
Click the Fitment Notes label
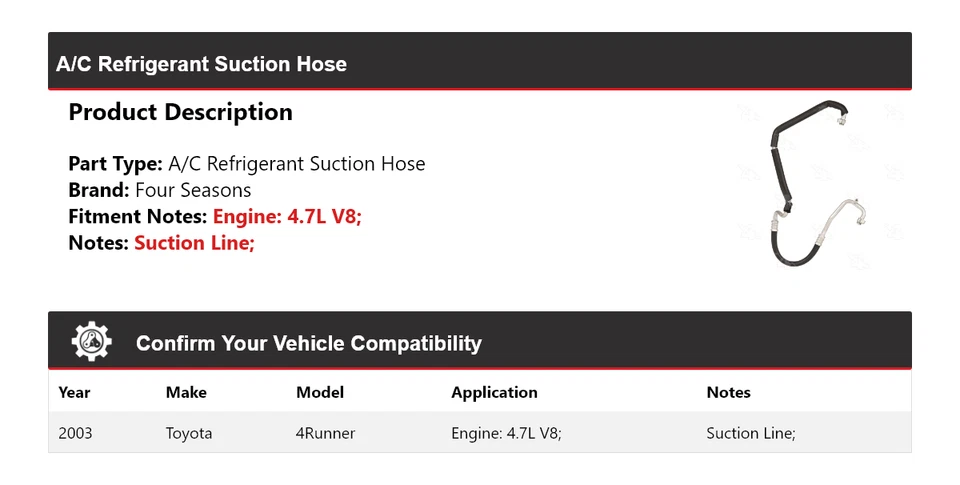coord(138,216)
